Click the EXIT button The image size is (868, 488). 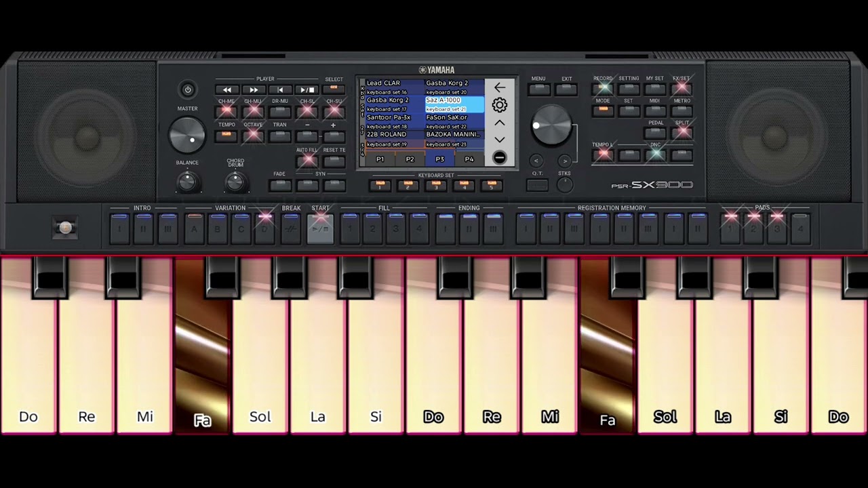tap(566, 89)
